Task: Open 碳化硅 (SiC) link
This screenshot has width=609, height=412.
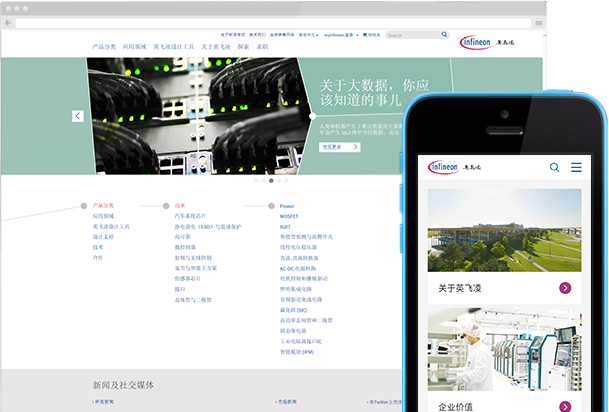Action: [294, 310]
